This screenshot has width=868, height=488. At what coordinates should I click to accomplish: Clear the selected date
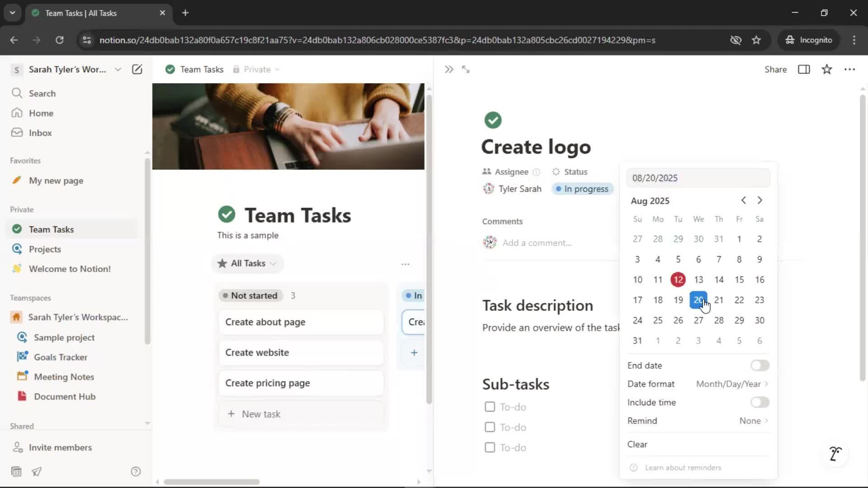coord(637,444)
